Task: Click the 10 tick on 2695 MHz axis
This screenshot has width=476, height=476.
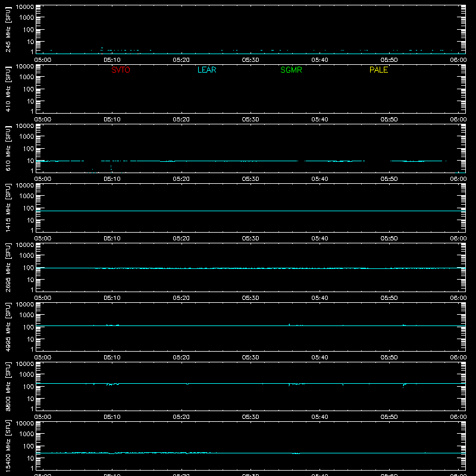Action: 30,280
